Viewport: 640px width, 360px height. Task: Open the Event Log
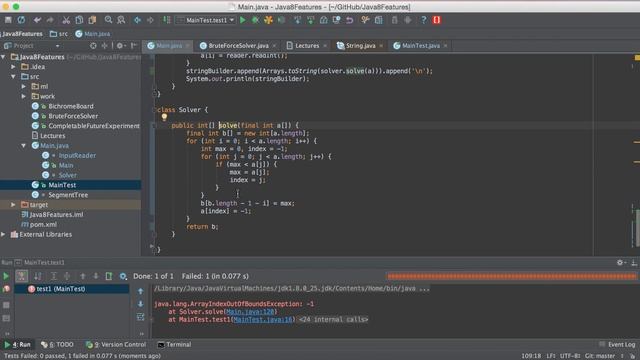tap(617, 345)
